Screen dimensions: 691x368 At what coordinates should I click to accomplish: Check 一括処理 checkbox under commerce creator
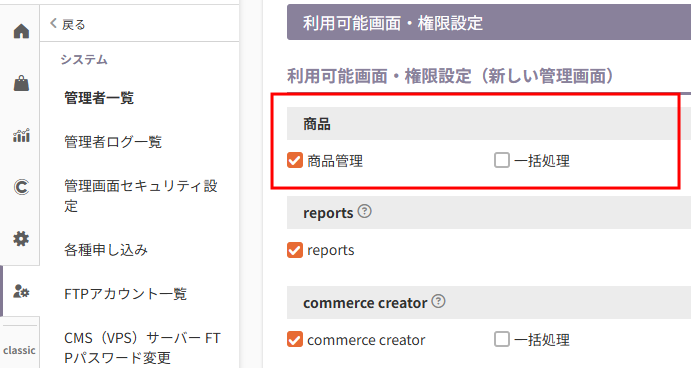[502, 339]
